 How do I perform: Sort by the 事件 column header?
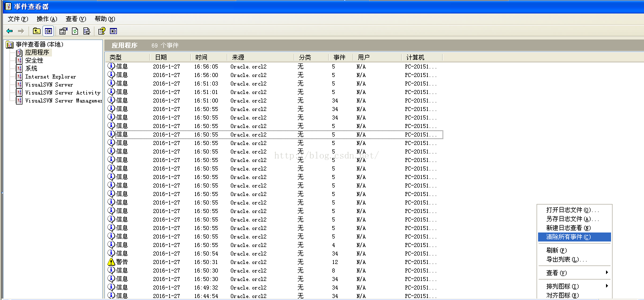(x=341, y=57)
